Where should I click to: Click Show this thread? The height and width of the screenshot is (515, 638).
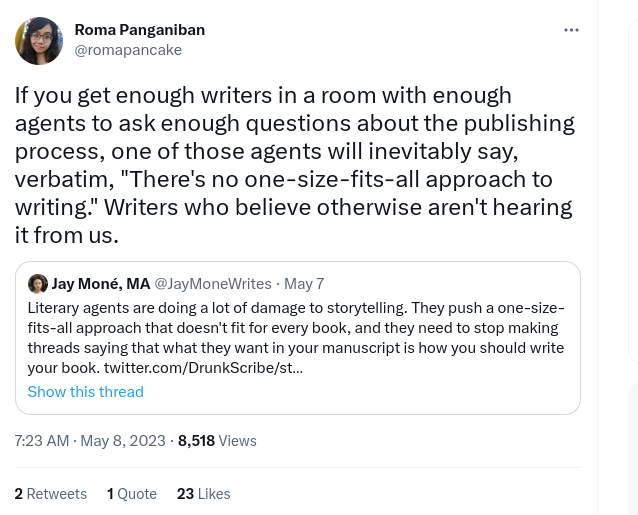tap(85, 391)
